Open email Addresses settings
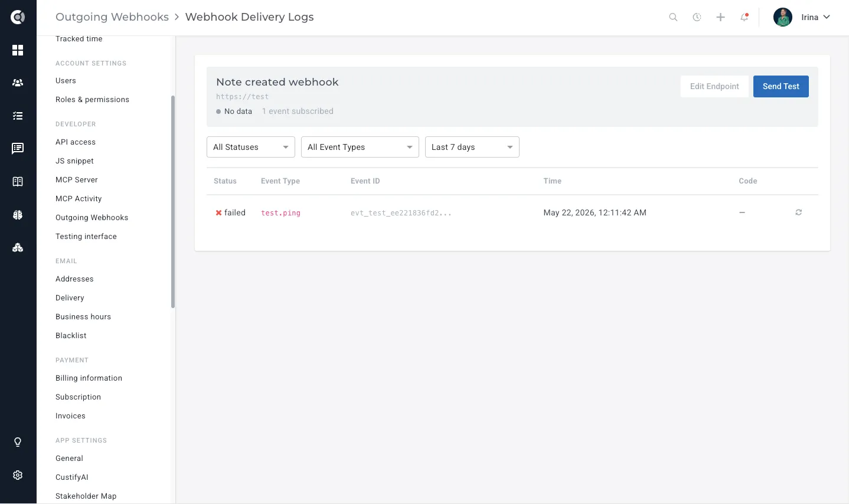 74,279
